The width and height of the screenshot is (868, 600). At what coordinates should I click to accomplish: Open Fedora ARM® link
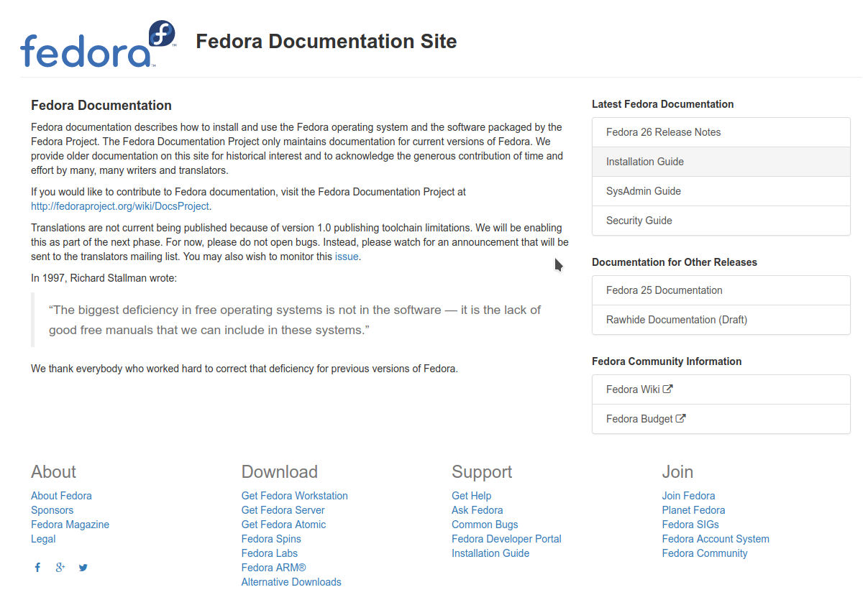pos(274,568)
